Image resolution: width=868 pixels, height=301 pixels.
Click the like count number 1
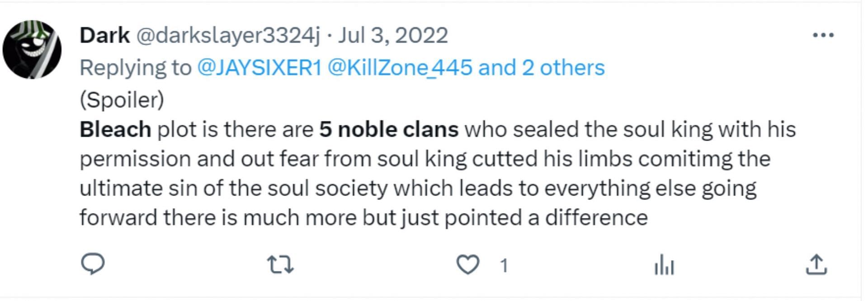(x=504, y=266)
